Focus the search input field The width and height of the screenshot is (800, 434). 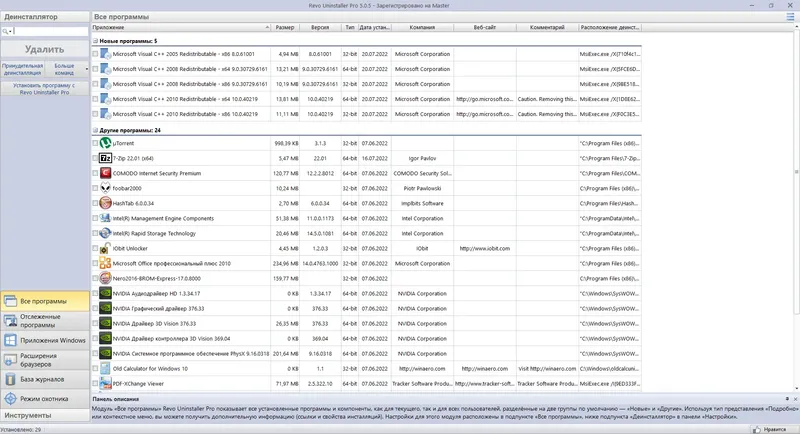click(50, 32)
